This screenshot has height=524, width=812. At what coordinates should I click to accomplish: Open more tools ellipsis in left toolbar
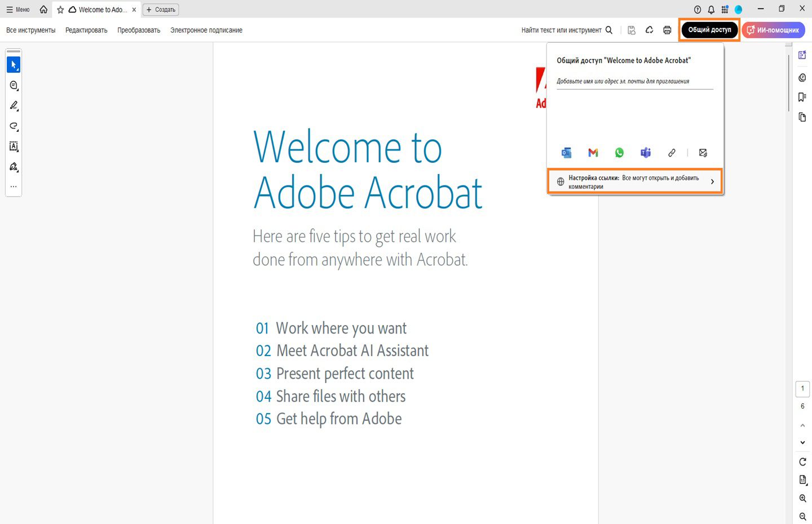click(14, 186)
